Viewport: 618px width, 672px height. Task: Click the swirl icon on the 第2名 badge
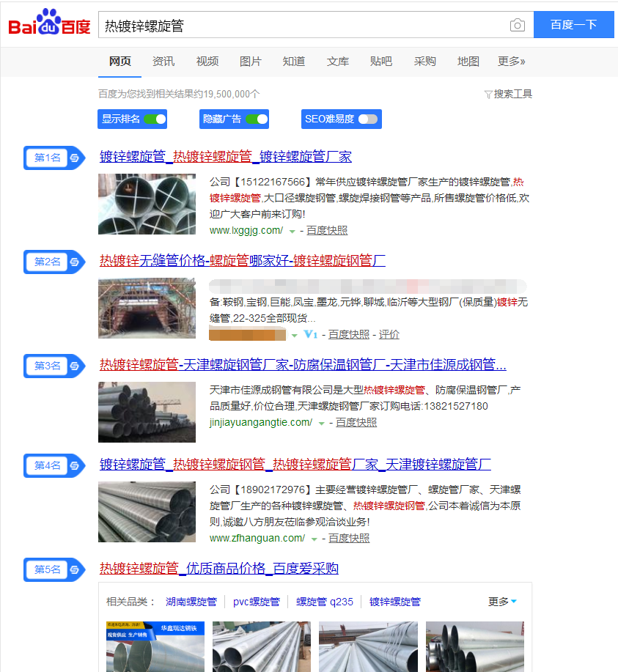coord(74,262)
